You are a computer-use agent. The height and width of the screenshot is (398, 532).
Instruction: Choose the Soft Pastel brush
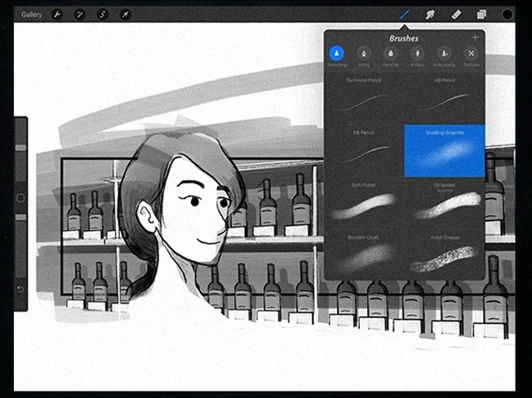tap(364, 205)
